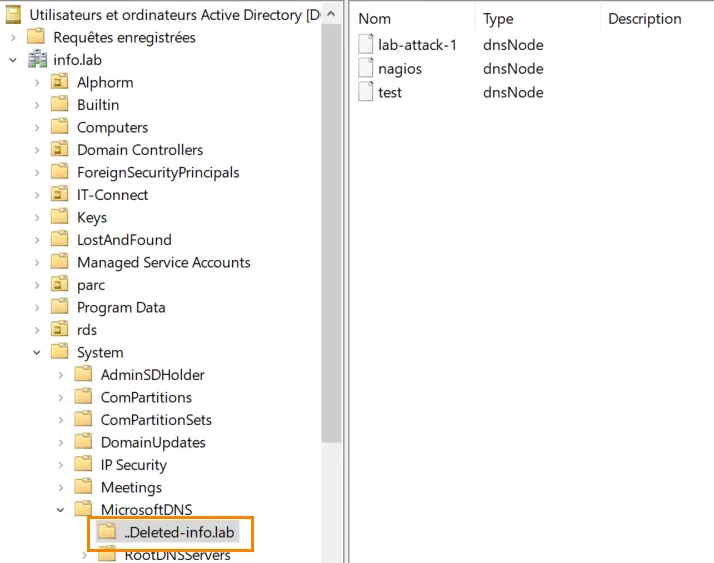Collapse the MicrosoftDNS node

pos(61,510)
